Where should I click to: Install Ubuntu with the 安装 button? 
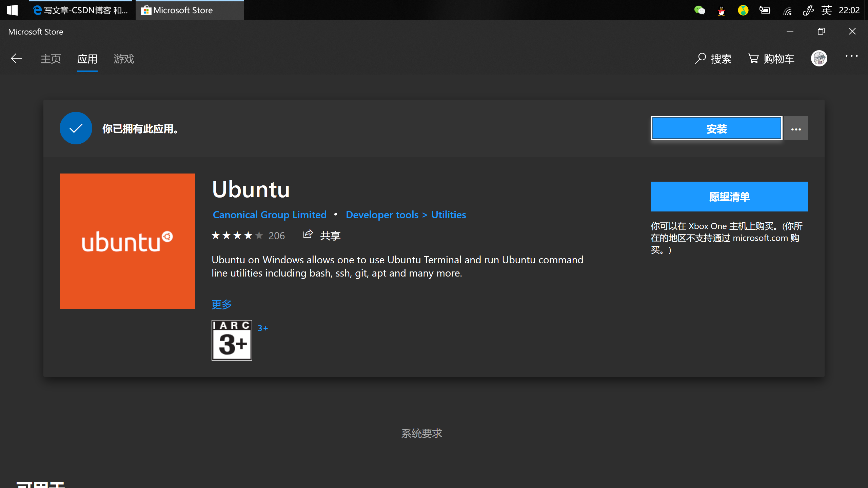(x=716, y=128)
